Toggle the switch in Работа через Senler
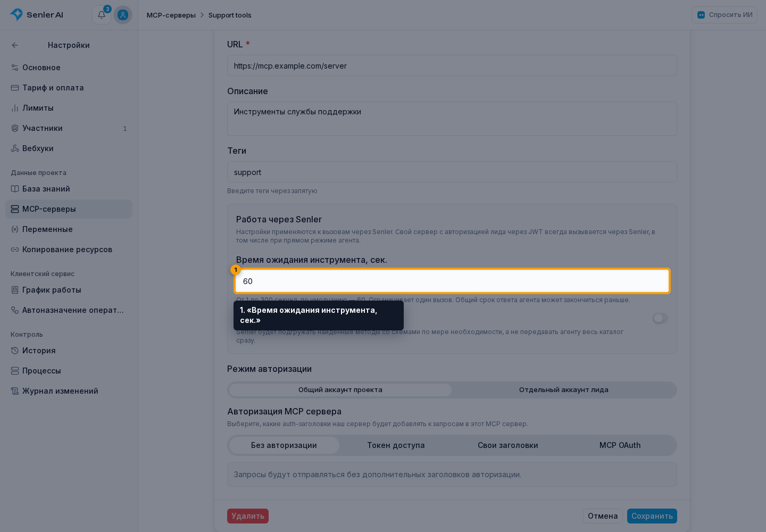Screen dimensions: 766x532 [x=660, y=318]
